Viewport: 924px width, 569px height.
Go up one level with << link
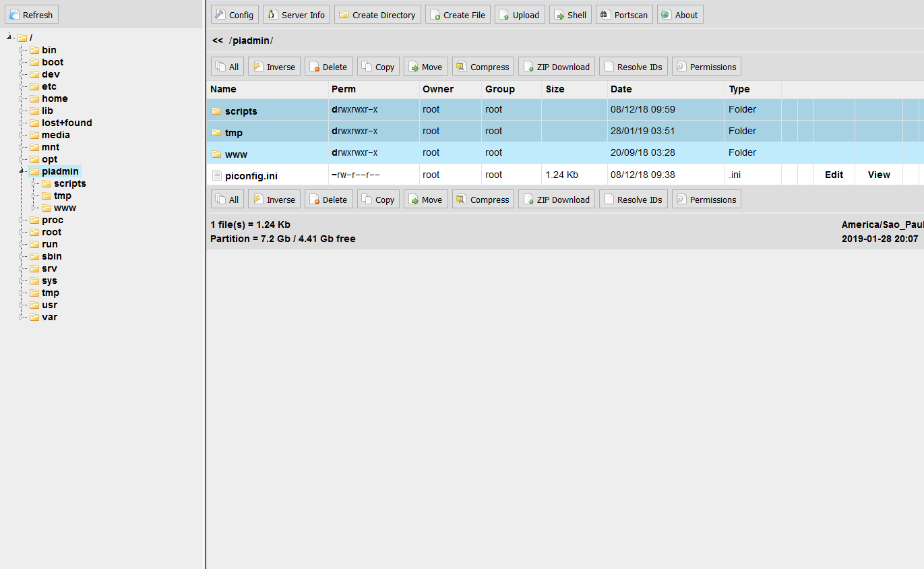(217, 40)
